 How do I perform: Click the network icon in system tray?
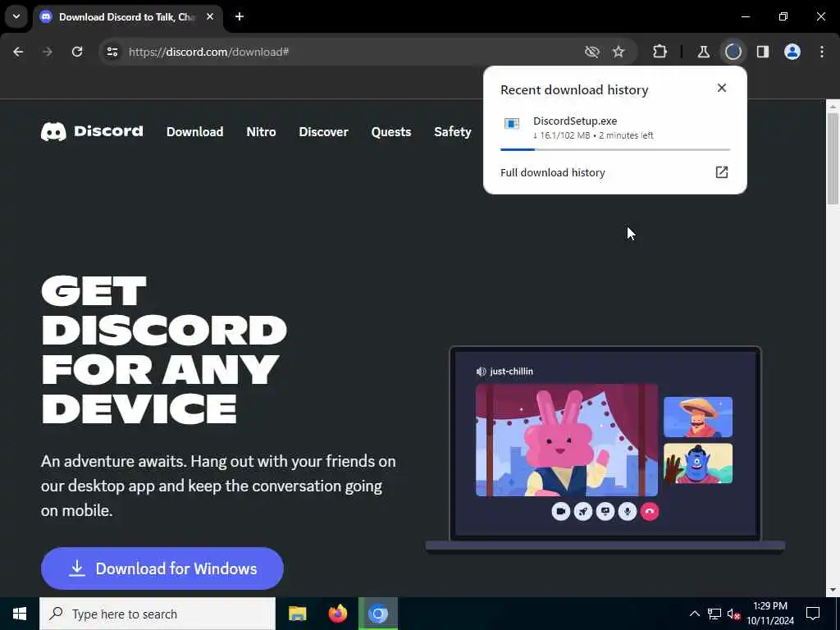(x=714, y=614)
